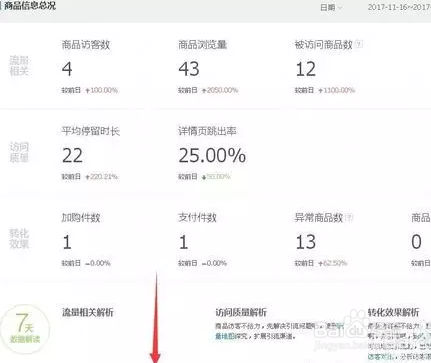431x363 pixels.
Task: Click bounce rate value 25.00%
Action: point(212,156)
